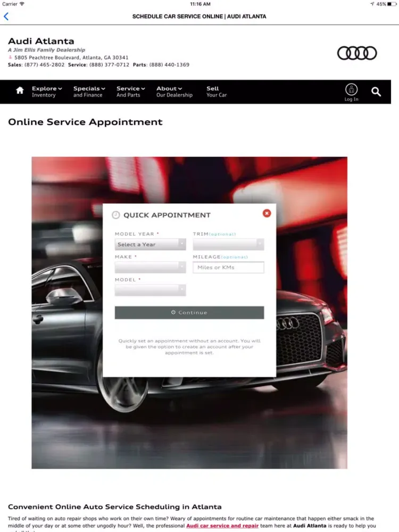Viewport: 399px width, 532px height.
Task: Open the Trim dropdown
Action: (228, 244)
